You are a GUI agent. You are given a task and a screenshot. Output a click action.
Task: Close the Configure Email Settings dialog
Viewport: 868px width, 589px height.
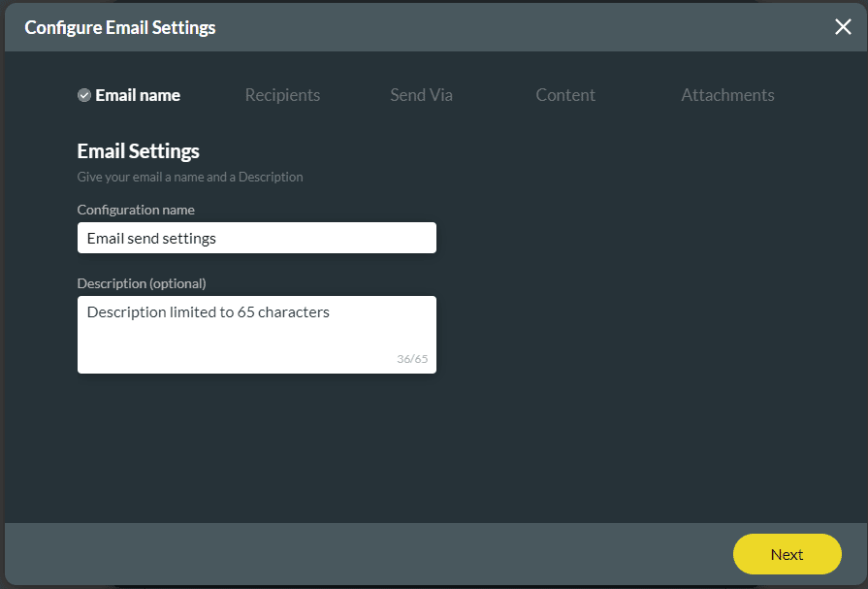click(843, 27)
